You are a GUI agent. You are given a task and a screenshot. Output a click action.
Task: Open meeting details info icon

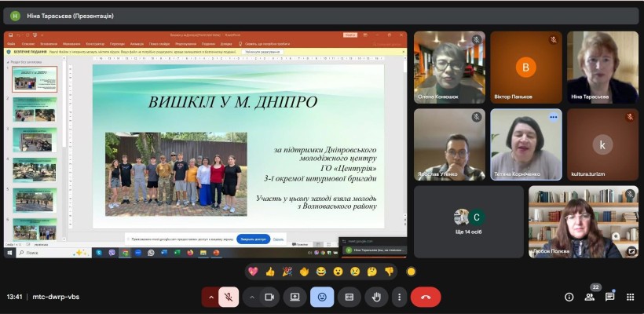click(x=569, y=298)
